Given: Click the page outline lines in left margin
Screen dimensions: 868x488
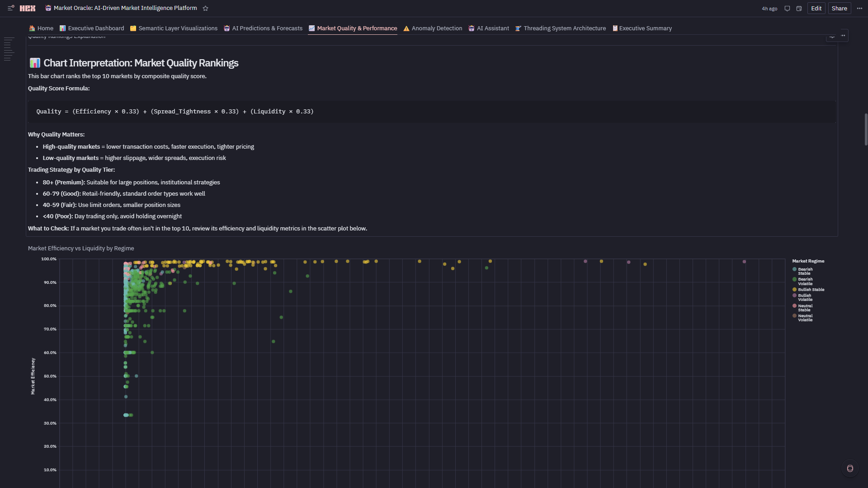Looking at the screenshot, I should point(8,49).
